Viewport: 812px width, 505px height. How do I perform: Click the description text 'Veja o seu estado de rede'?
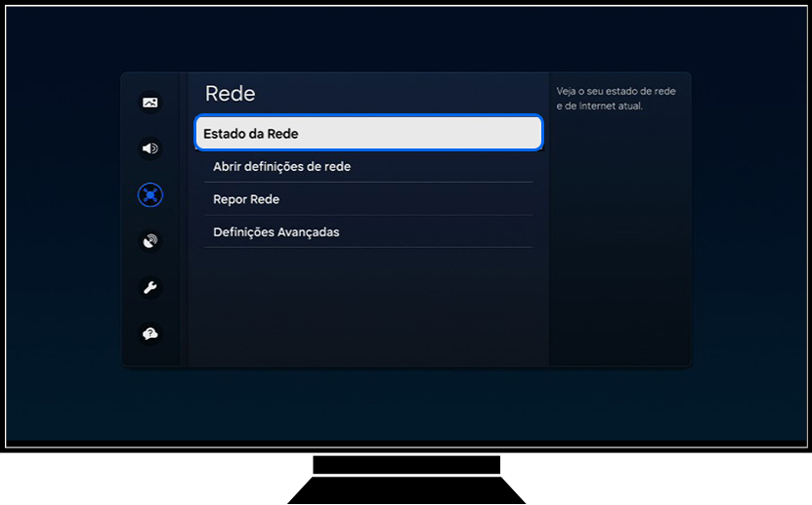(x=616, y=91)
